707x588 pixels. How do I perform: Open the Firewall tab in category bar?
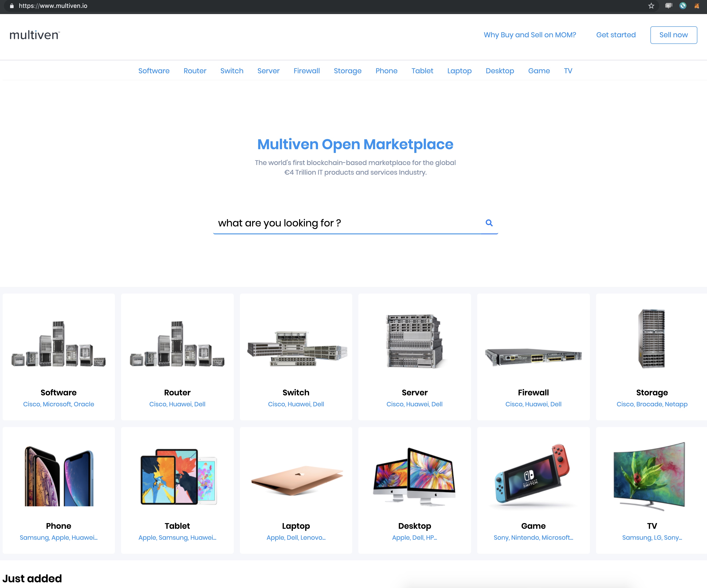click(x=306, y=71)
